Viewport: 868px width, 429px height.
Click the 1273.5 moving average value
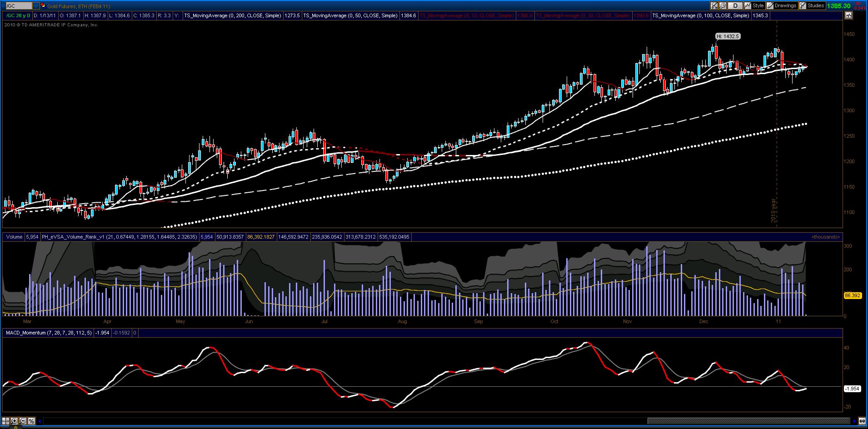[292, 15]
